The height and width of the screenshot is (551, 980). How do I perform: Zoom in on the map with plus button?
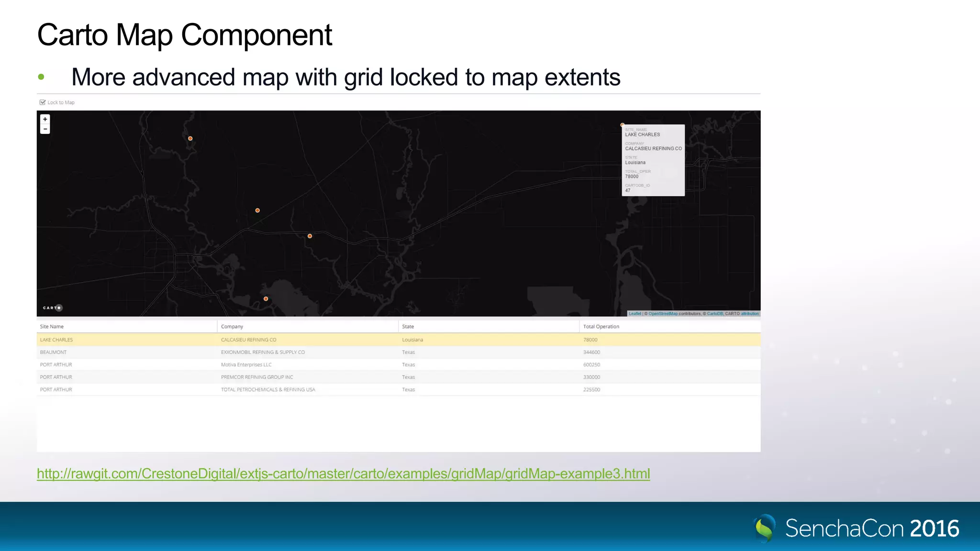pyautogui.click(x=45, y=119)
